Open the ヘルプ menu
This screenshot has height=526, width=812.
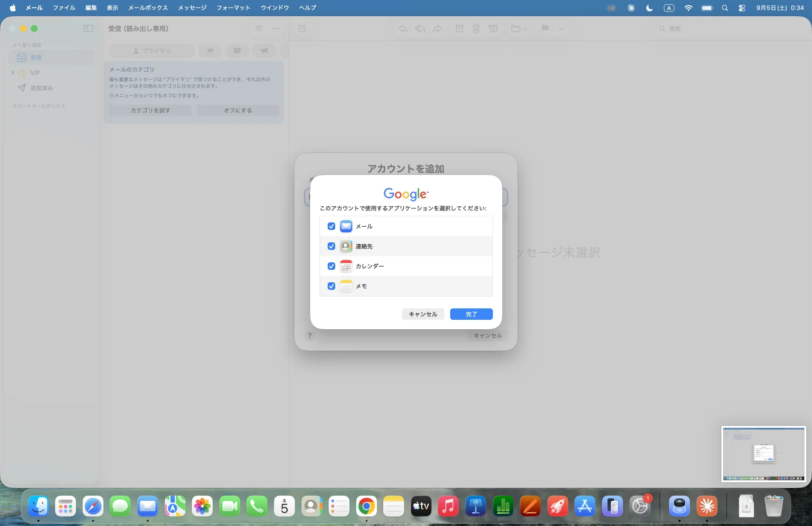(x=308, y=8)
